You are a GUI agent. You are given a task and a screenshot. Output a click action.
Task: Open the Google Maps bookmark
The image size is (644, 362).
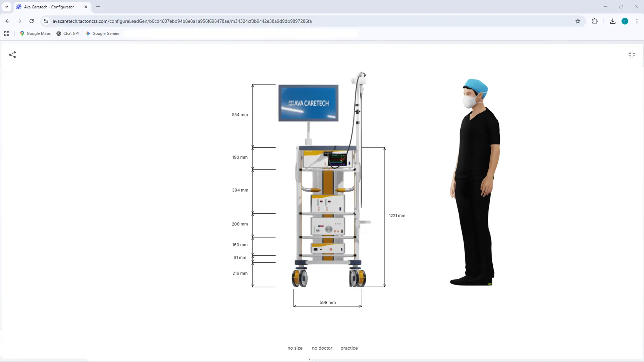pos(35,34)
